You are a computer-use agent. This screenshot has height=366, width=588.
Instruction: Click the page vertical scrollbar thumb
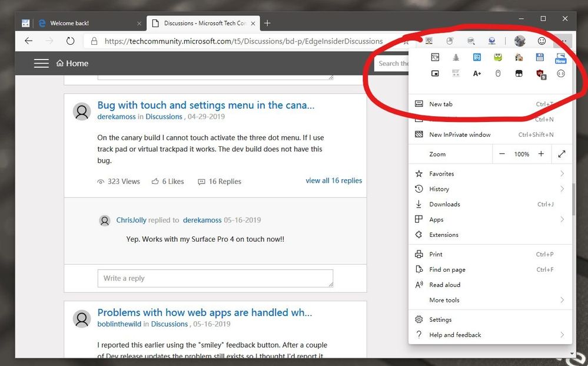pyautogui.click(x=574, y=199)
